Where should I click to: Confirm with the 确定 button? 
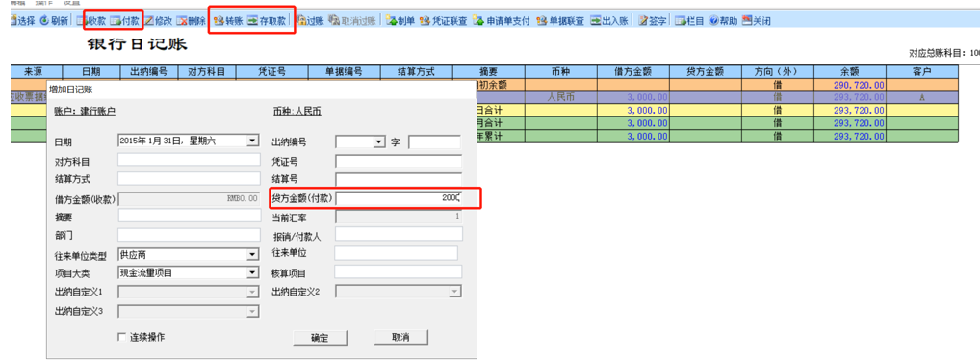[x=320, y=338]
